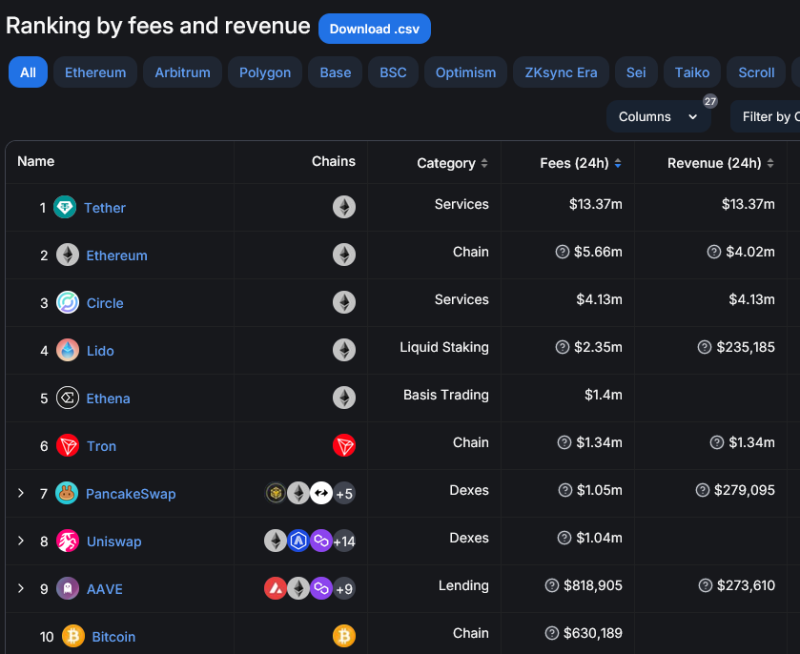The width and height of the screenshot is (800, 654).
Task: Expand the AAVE row
Action: pos(20,588)
